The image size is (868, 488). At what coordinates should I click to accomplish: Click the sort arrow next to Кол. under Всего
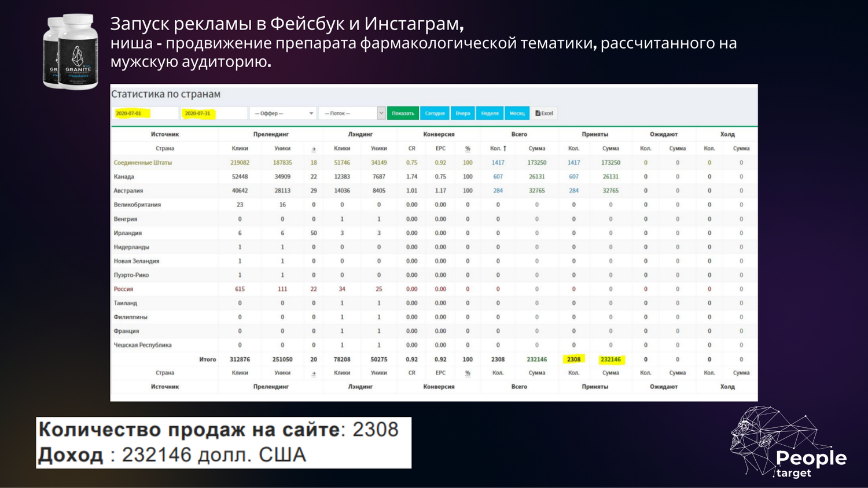coord(505,149)
